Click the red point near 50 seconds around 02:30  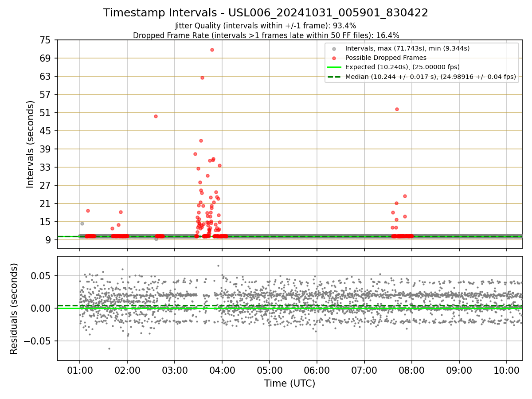[156, 116]
